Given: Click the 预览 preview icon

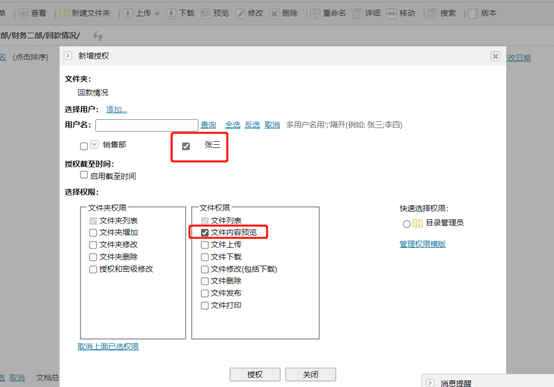Looking at the screenshot, I should click(x=205, y=14).
